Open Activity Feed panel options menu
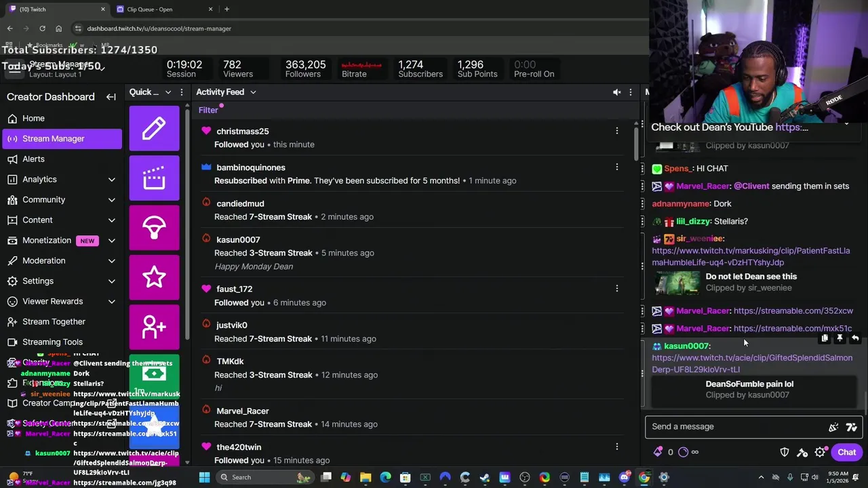The height and width of the screenshot is (488, 868). click(x=631, y=92)
